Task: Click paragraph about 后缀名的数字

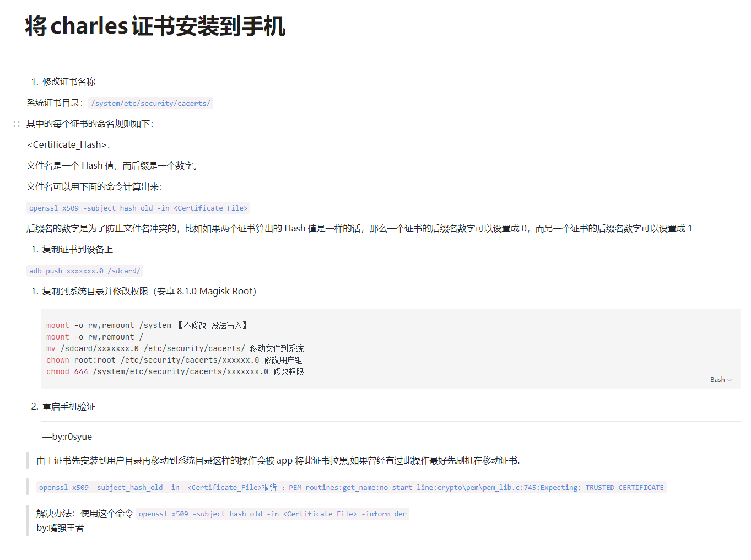Action: pyautogui.click(x=359, y=229)
